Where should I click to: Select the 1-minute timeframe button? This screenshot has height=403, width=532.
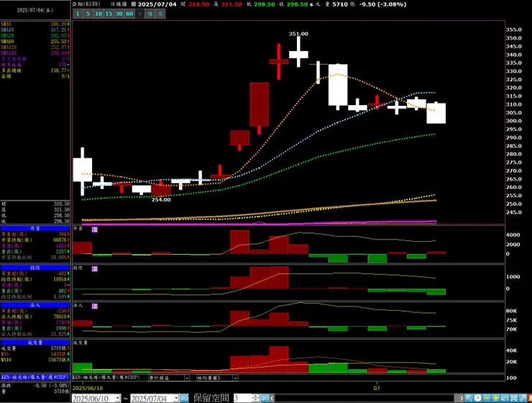tap(78, 14)
